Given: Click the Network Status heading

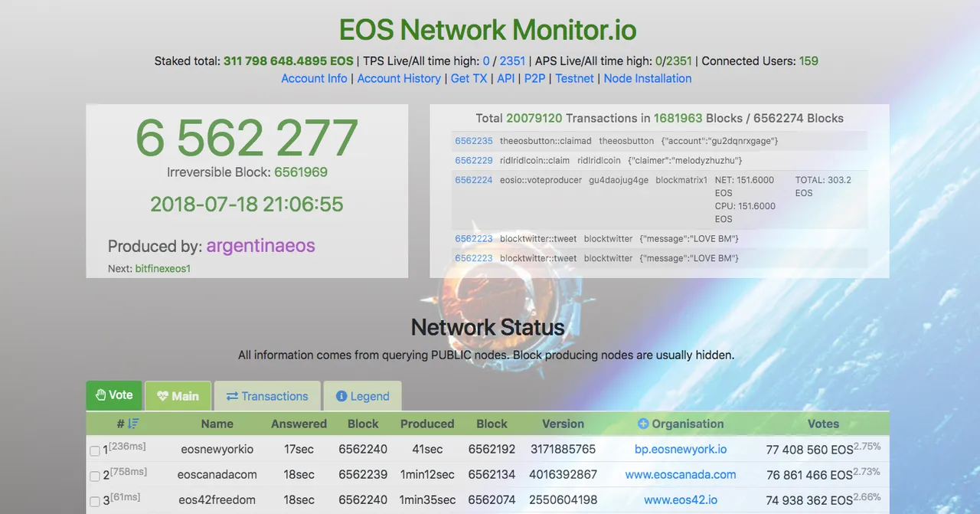Looking at the screenshot, I should coord(488,327).
